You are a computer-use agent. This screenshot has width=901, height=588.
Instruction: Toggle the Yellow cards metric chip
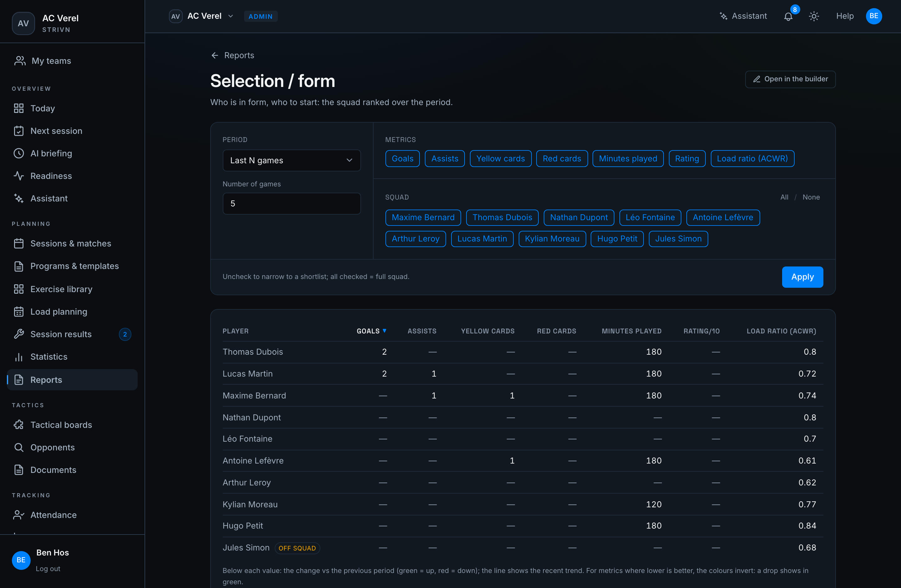[501, 159]
